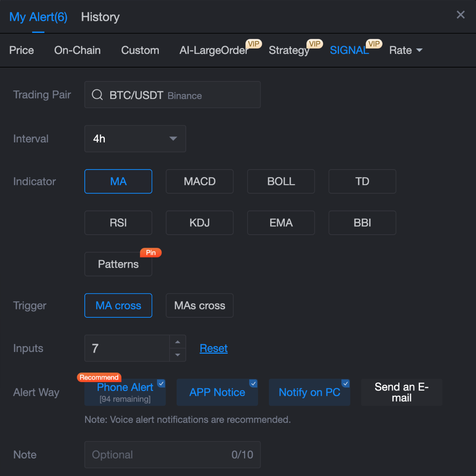Select the MACD indicator
Viewport: 476px width, 476px height.
[x=199, y=181]
